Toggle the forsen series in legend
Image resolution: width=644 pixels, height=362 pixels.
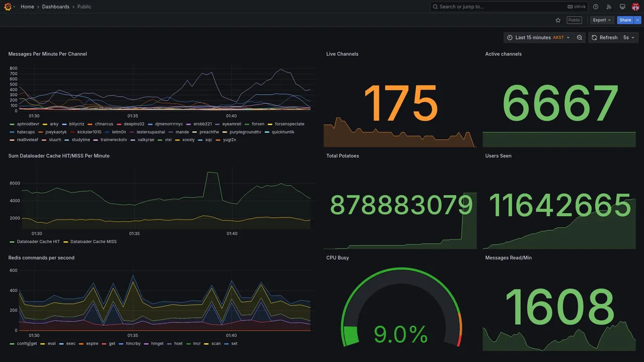(x=258, y=124)
